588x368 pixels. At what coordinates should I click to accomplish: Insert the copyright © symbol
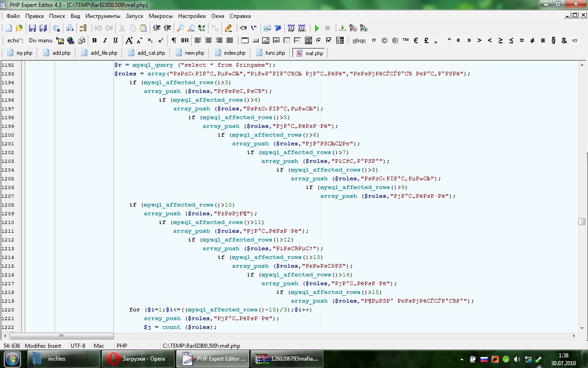point(384,40)
